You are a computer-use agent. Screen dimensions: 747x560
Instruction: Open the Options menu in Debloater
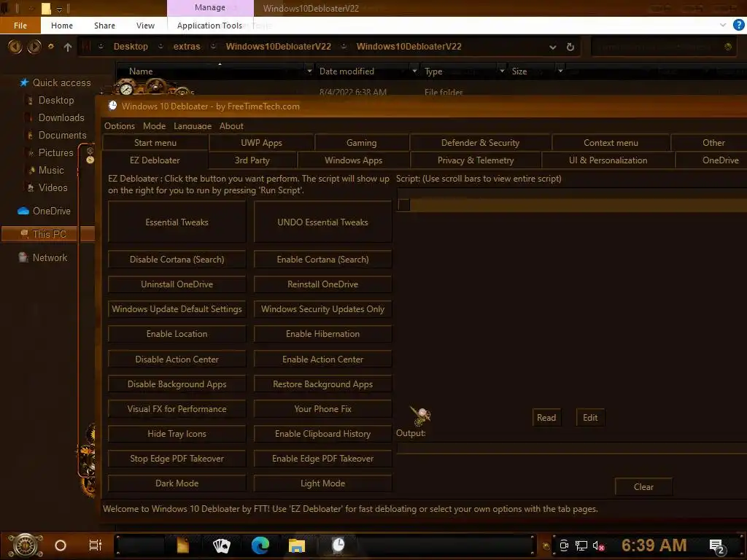coord(120,126)
